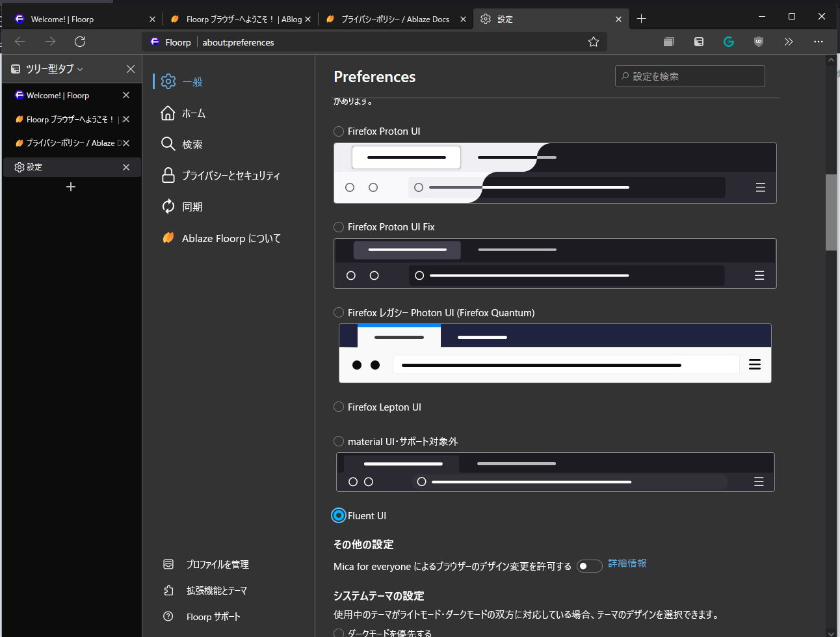
Task: Open 拡張機能とテーマ
Action: [205, 590]
